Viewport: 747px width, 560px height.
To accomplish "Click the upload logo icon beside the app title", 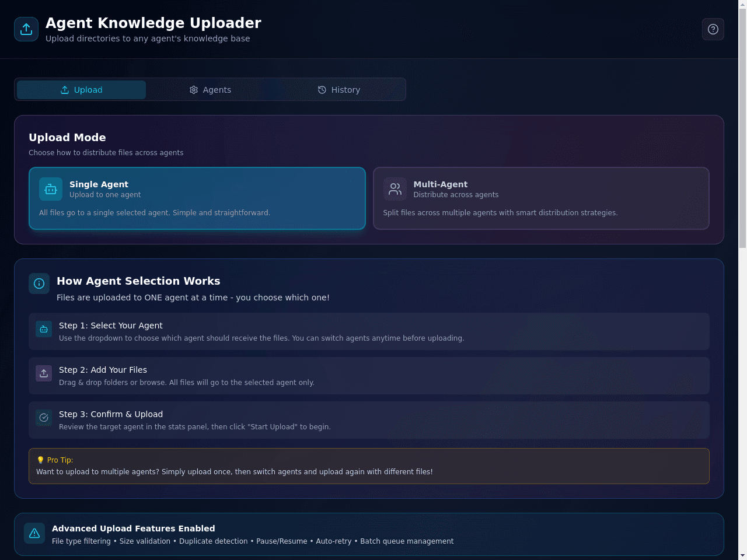I will tap(26, 29).
